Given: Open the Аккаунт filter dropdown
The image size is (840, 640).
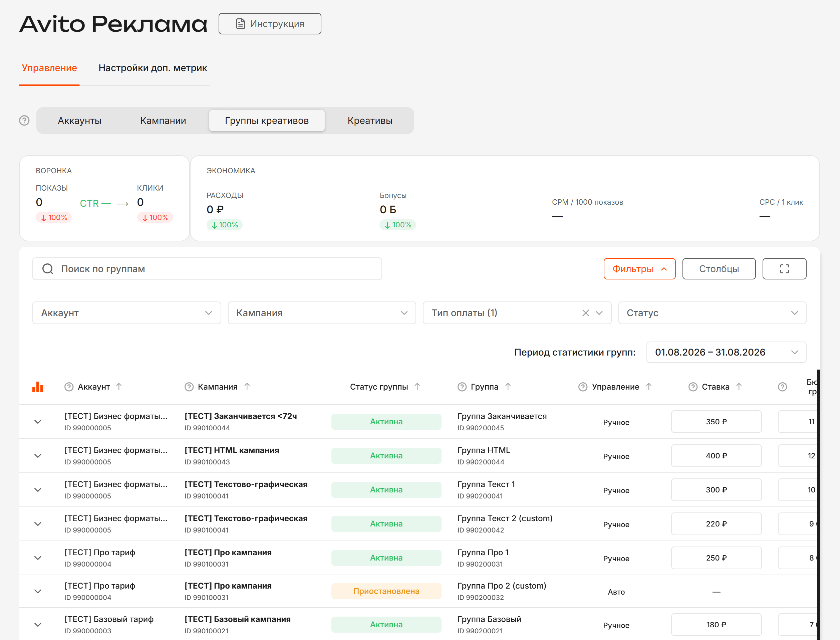Looking at the screenshot, I should [x=127, y=313].
